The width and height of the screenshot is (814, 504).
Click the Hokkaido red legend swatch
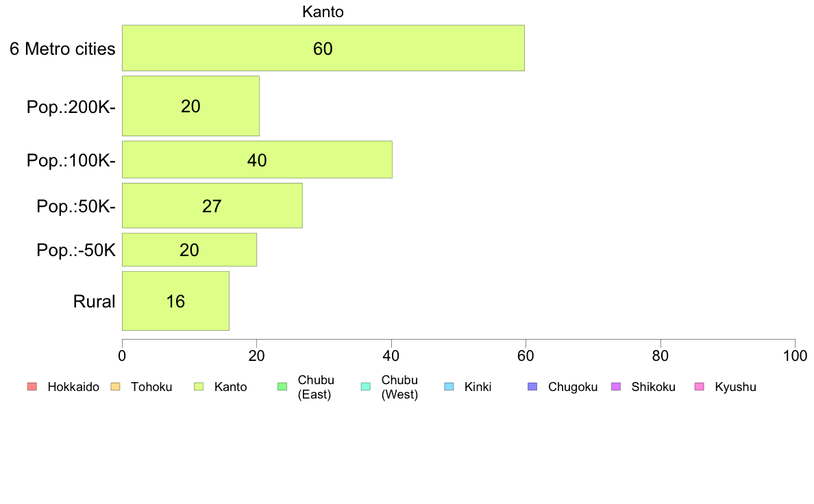32,387
